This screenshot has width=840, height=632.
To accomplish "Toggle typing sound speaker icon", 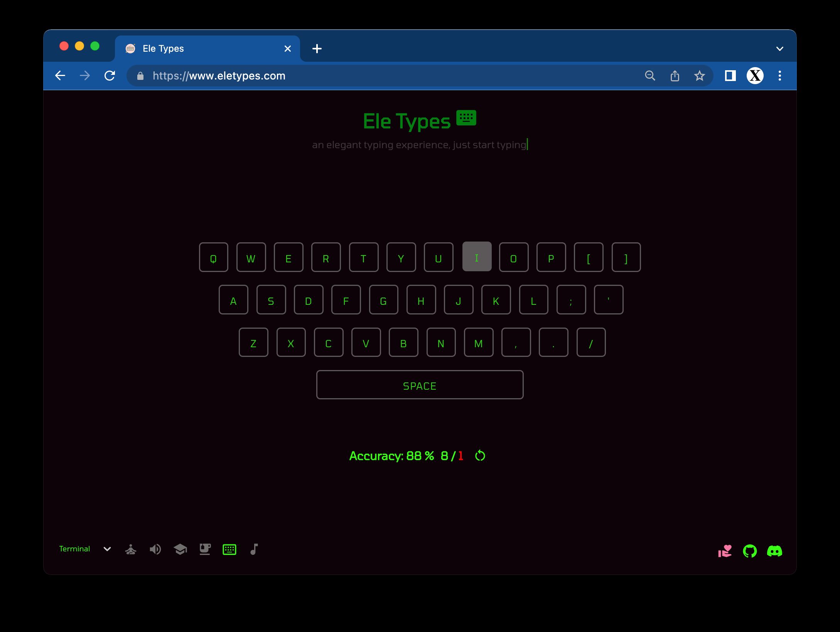I will click(155, 549).
